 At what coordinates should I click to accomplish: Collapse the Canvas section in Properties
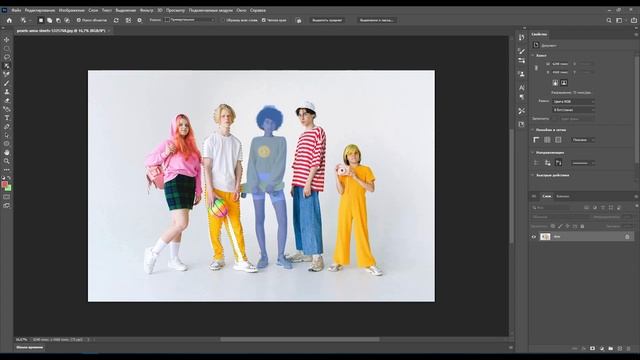tap(533, 55)
